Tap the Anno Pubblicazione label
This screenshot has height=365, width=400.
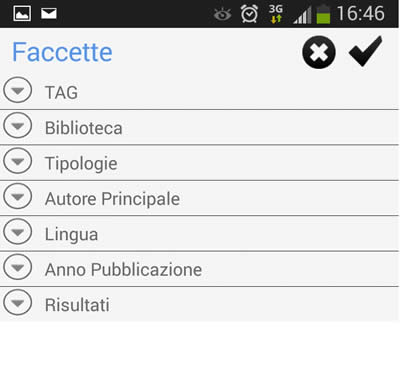[123, 269]
